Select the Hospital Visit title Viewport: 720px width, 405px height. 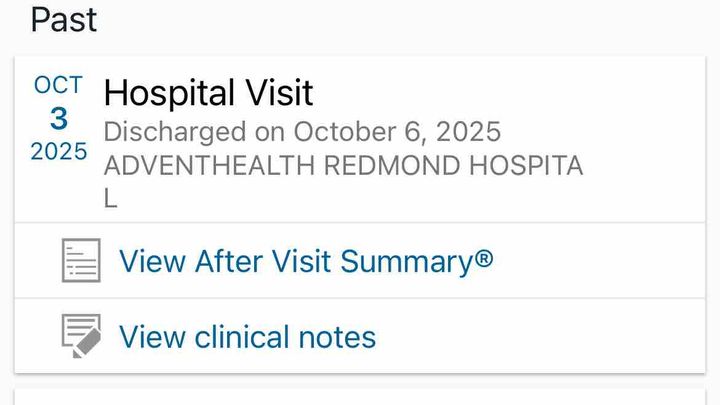[x=208, y=93]
